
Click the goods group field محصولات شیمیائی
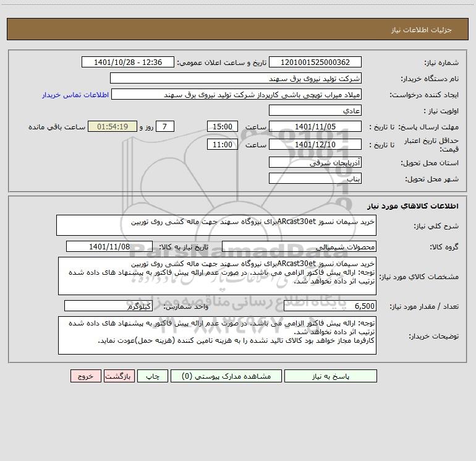tap(299, 246)
